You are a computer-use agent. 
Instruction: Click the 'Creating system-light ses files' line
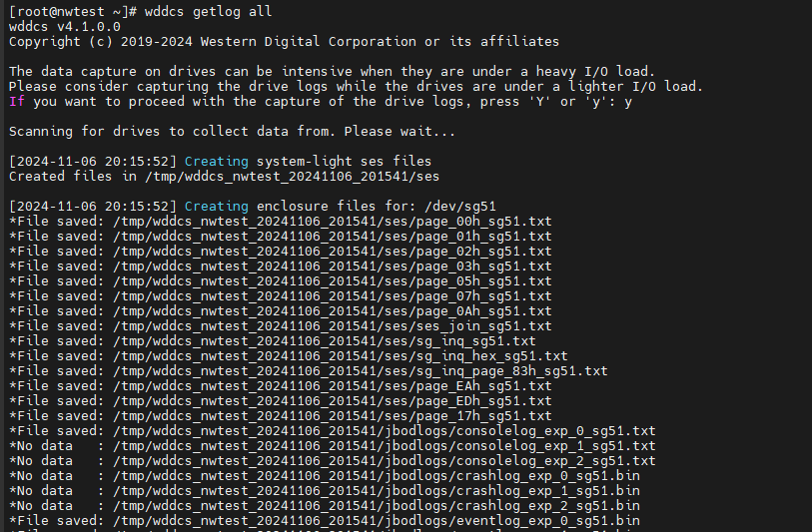pyautogui.click(x=308, y=161)
